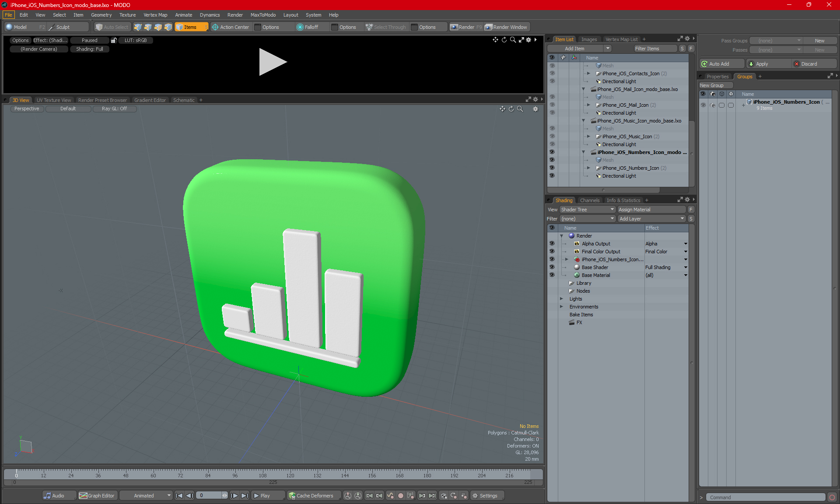Screen dimensions: 840x504
Task: Switch to the Images tab
Action: point(589,39)
